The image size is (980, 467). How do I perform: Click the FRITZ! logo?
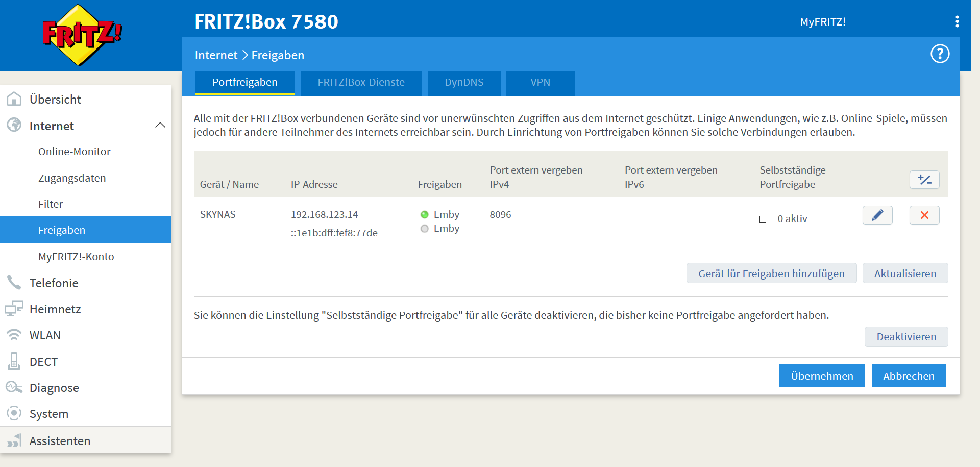point(82,35)
